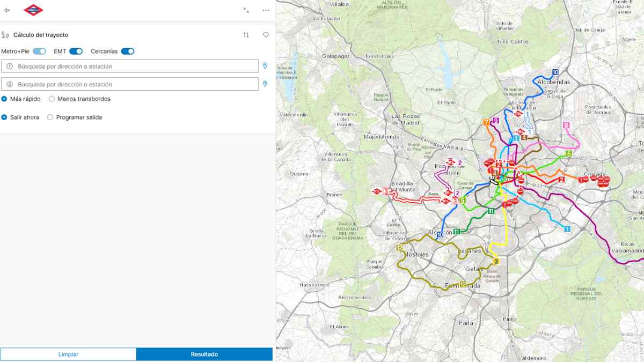
Task: Swap origin and destination with arrows icon
Action: click(x=246, y=34)
